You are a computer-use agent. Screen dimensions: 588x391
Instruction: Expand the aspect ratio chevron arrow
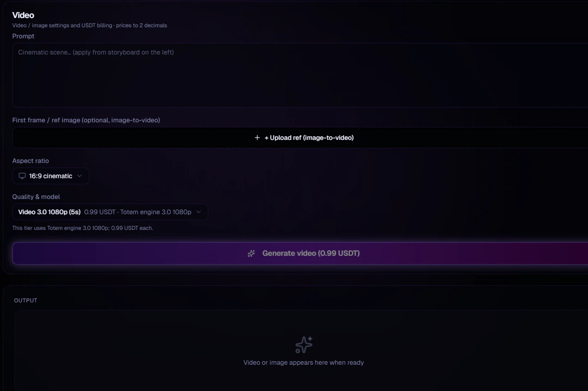(79, 176)
